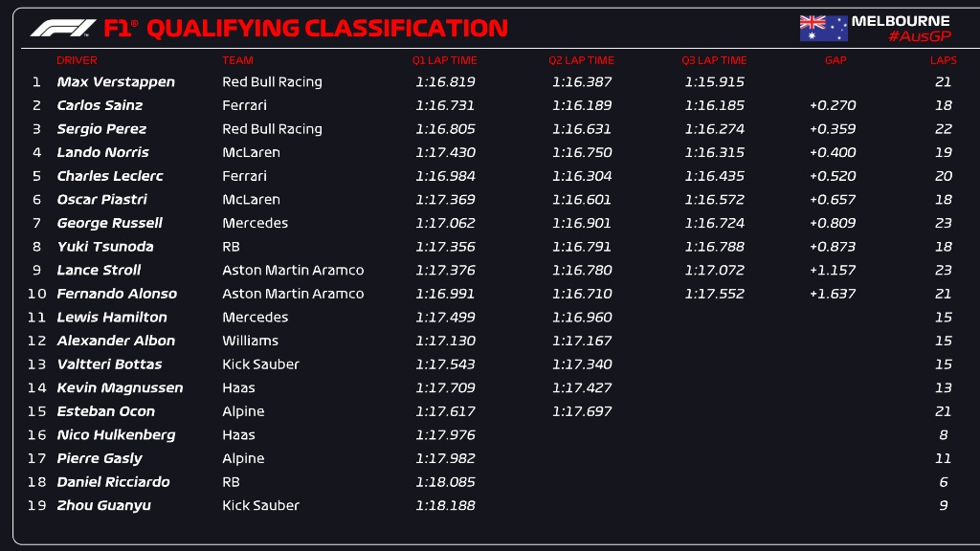This screenshot has width=980, height=551.
Task: Select Lando Norris driver row
Action: pyautogui.click(x=490, y=152)
